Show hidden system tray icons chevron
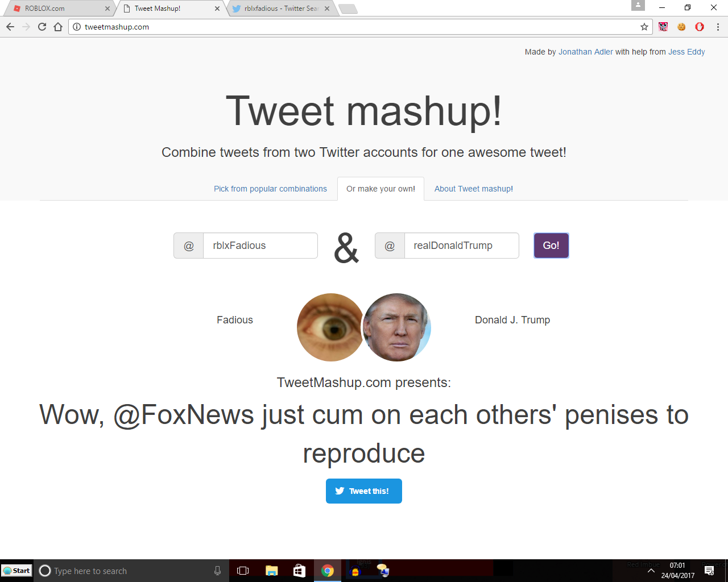Viewport: 728px width, 582px height. 651,571
